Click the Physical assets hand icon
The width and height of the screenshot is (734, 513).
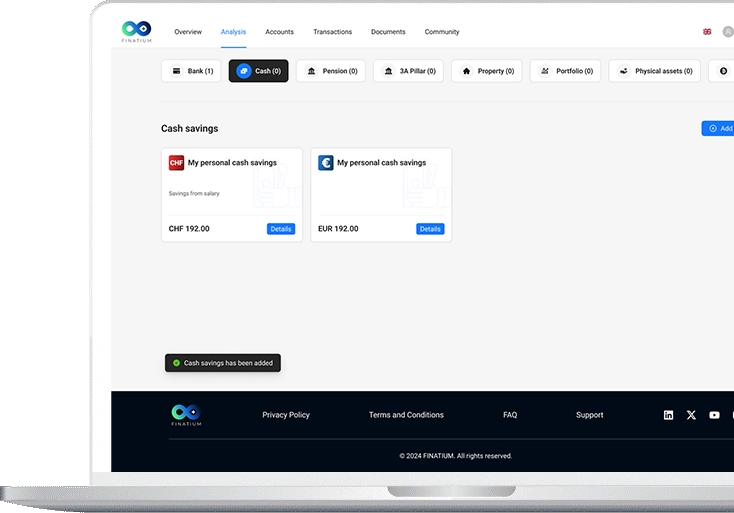coord(624,71)
